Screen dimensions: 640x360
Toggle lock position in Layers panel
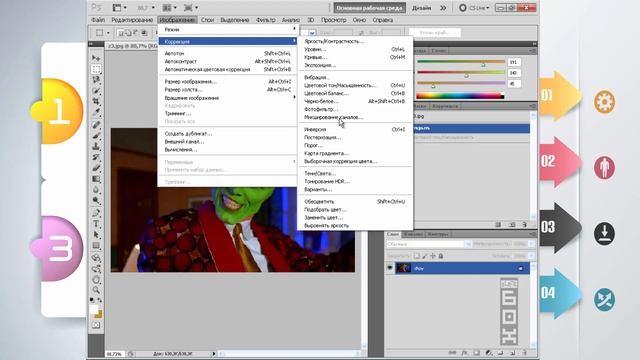433,256
